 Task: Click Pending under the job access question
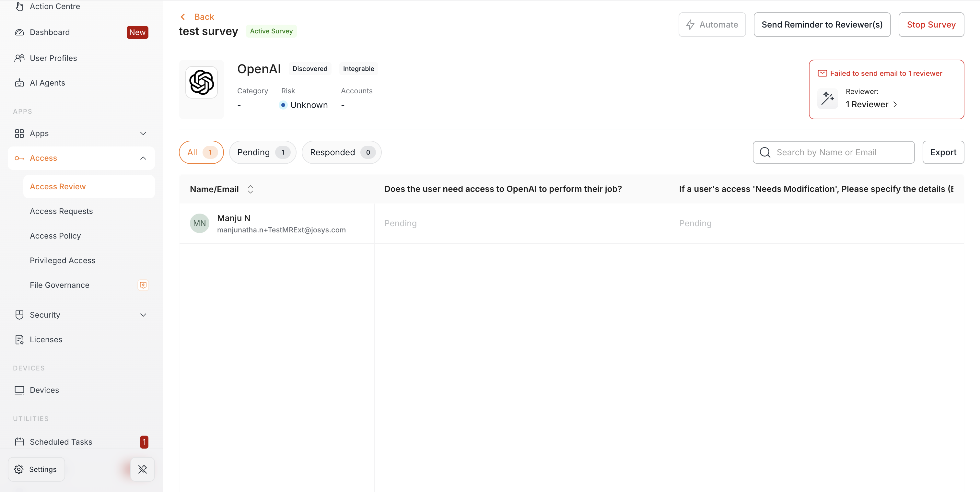click(400, 223)
